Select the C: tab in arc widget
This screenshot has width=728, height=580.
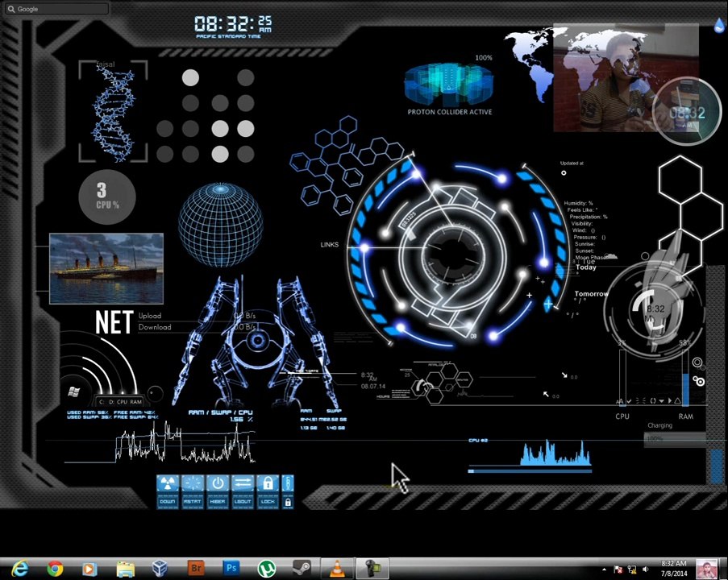102,402
